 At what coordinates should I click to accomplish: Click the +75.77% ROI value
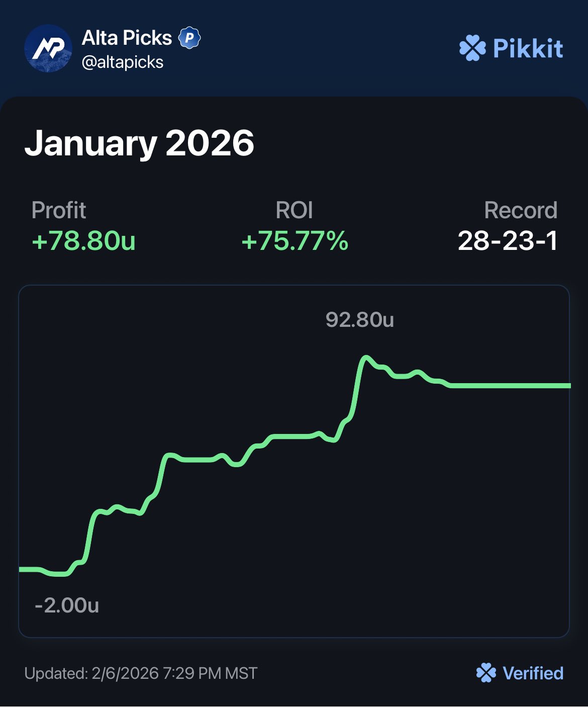(x=295, y=240)
